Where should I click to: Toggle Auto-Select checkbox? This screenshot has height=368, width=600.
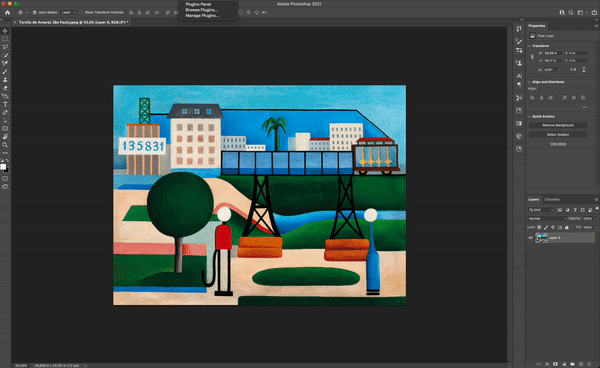click(x=35, y=13)
